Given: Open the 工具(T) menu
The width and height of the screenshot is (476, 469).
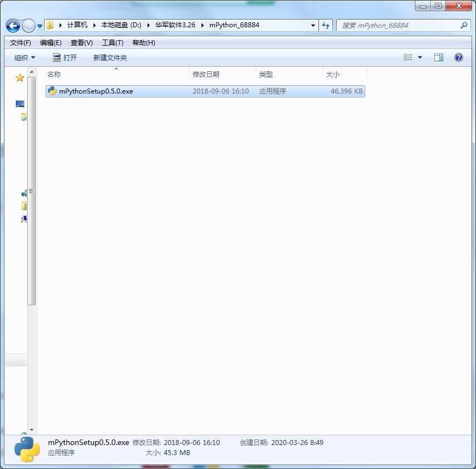Looking at the screenshot, I should (112, 42).
